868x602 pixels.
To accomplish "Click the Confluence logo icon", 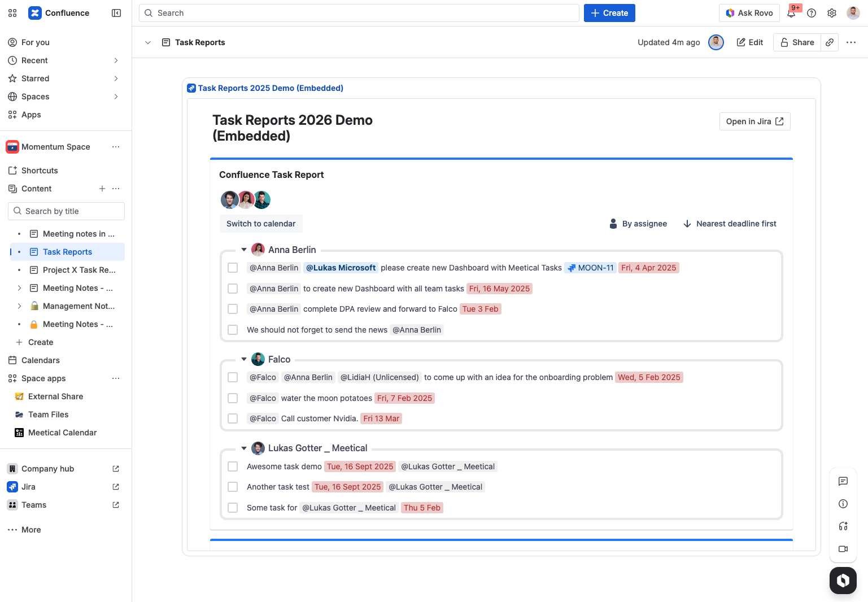I will pyautogui.click(x=35, y=13).
